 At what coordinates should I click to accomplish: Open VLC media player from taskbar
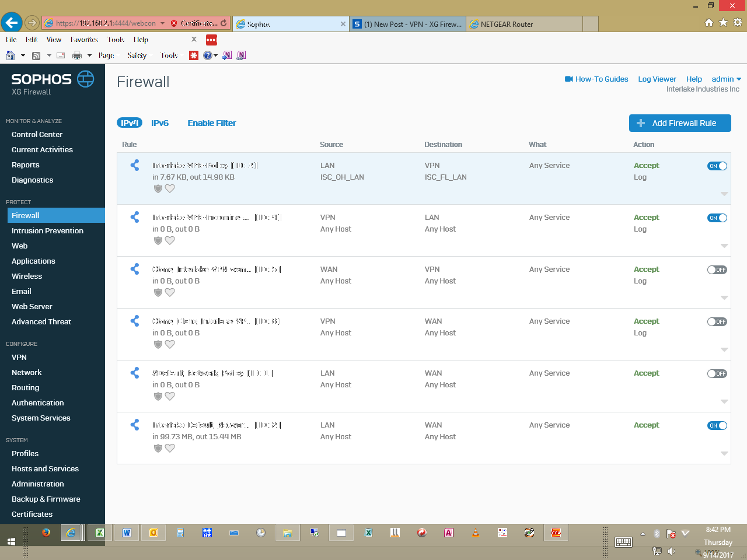coord(476,533)
